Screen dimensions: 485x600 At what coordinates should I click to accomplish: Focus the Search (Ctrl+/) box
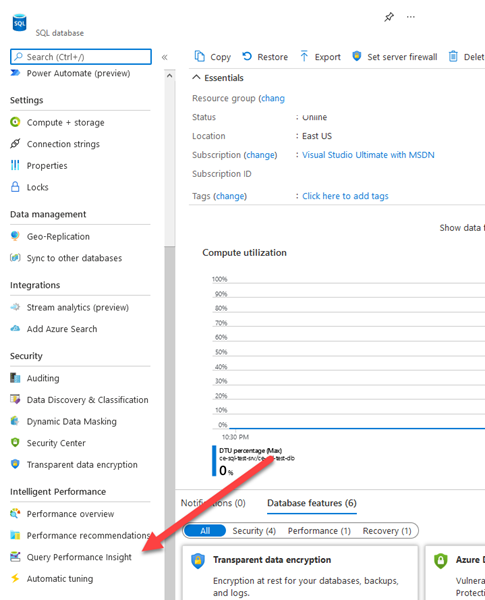81,57
